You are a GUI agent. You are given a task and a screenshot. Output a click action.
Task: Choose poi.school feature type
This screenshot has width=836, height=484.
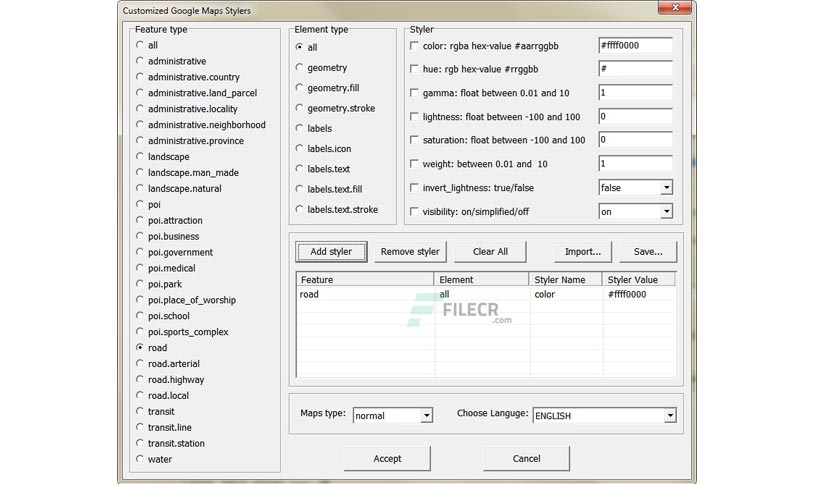point(140,315)
